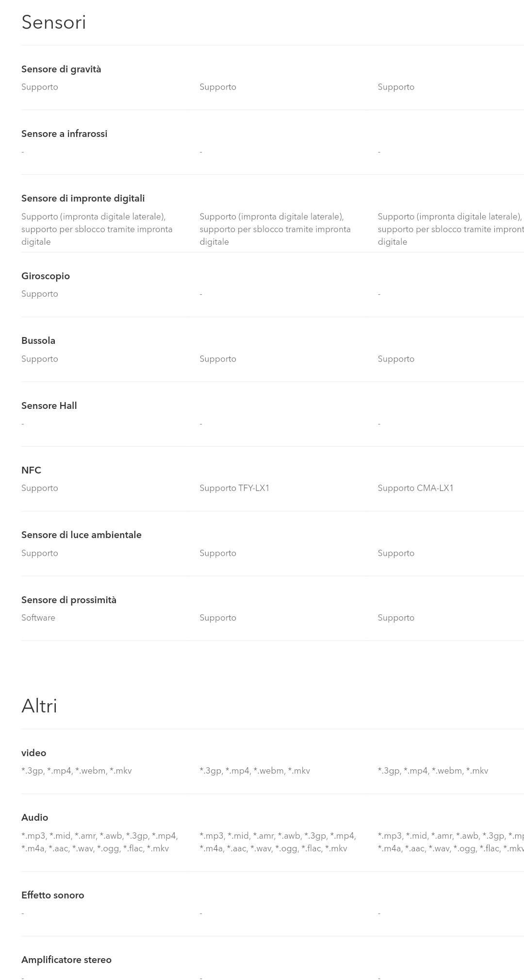Click the Supporto value under Giroscopio
The image size is (524, 980).
(x=40, y=294)
